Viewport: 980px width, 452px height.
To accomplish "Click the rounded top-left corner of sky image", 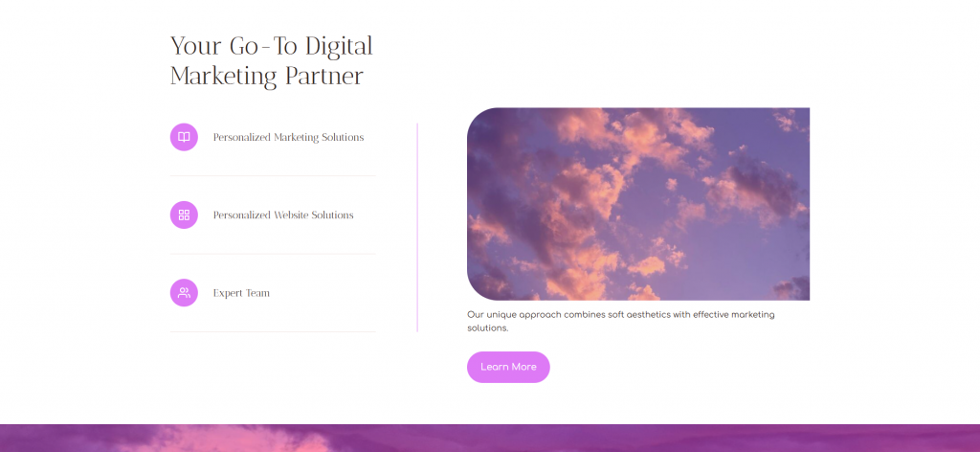I will tap(479, 120).
